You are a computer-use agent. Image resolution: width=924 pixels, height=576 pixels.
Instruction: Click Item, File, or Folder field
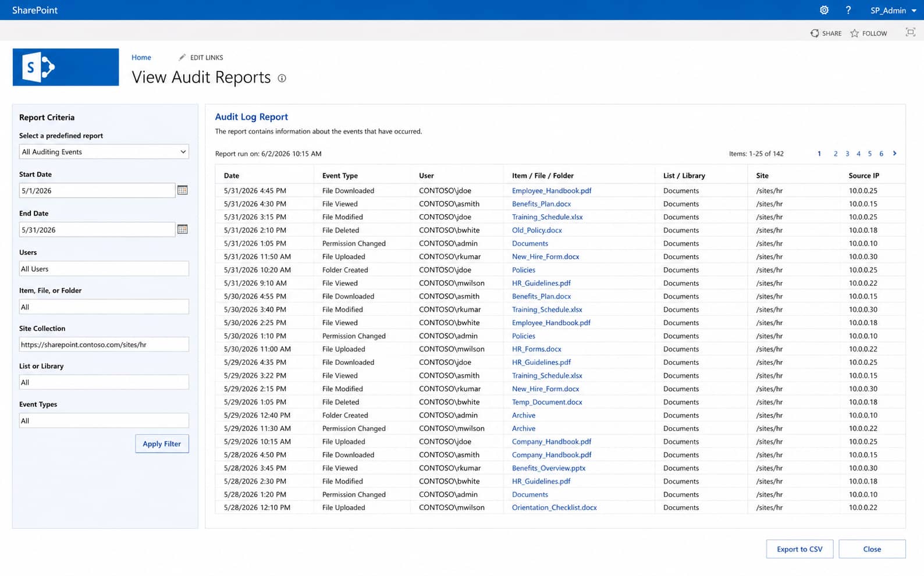[x=104, y=307]
